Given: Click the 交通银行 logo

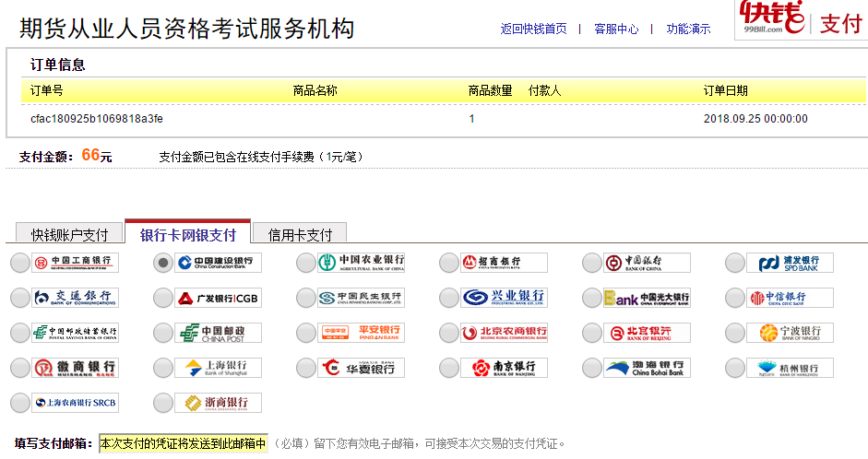Looking at the screenshot, I should 76,298.
